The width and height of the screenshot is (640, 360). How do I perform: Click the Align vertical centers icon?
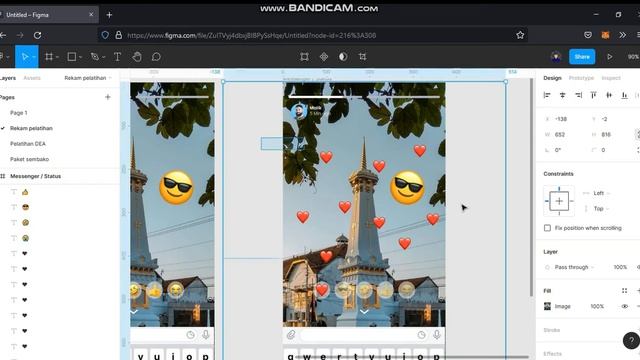pos(609,95)
